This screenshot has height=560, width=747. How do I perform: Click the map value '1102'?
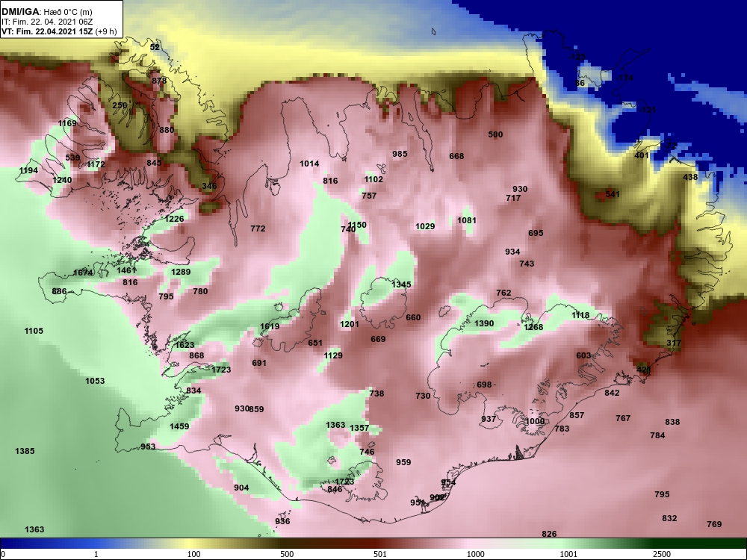373,179
